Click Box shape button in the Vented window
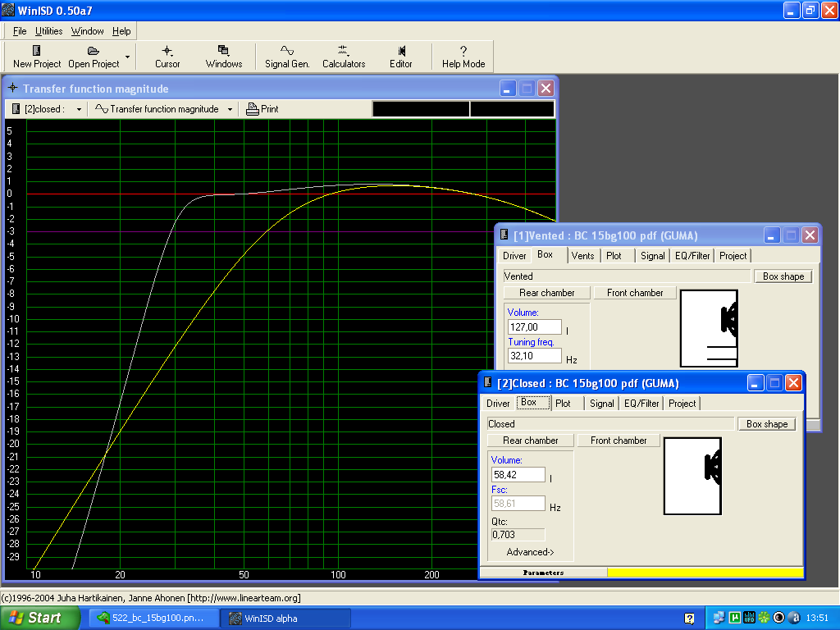840x630 pixels. click(783, 276)
